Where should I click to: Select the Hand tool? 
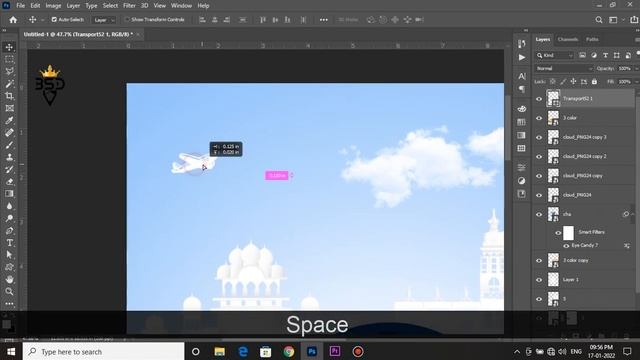[9, 279]
